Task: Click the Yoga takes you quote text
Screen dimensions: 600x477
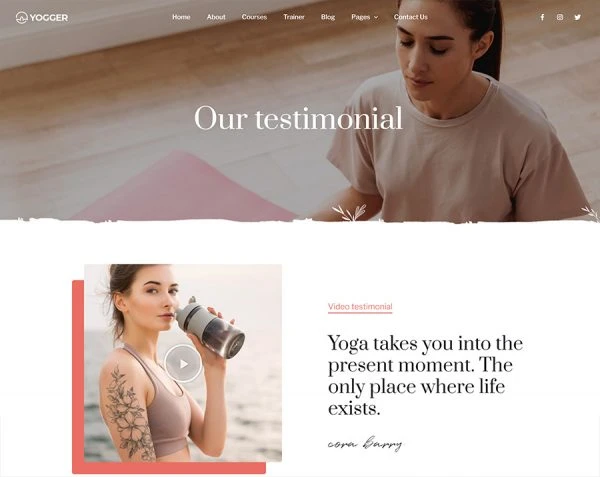Action: tap(425, 375)
